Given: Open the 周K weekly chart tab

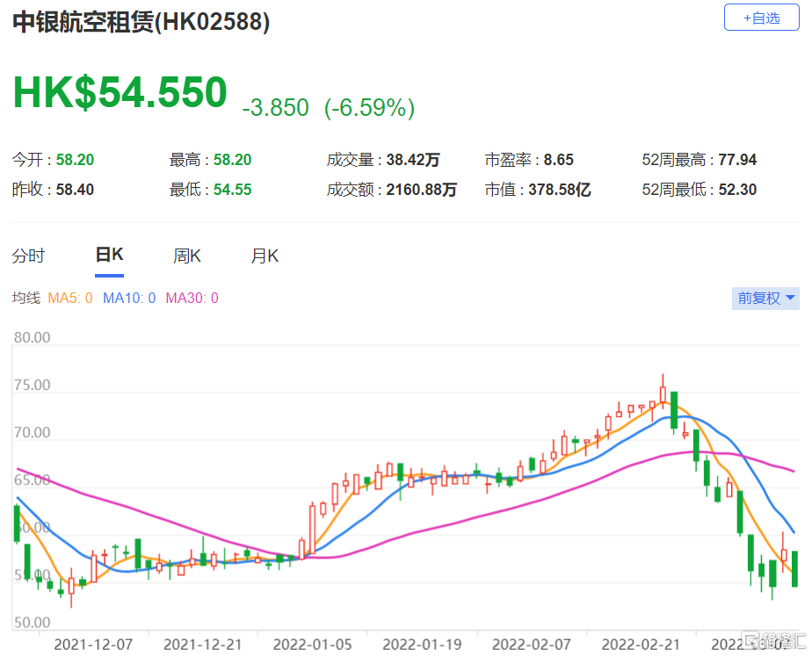Looking at the screenshot, I should (x=187, y=256).
